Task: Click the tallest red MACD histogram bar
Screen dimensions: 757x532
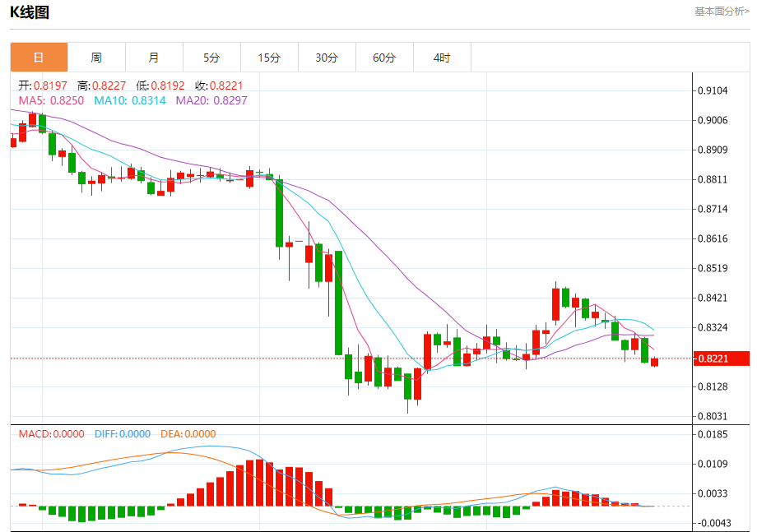Action: point(260,483)
